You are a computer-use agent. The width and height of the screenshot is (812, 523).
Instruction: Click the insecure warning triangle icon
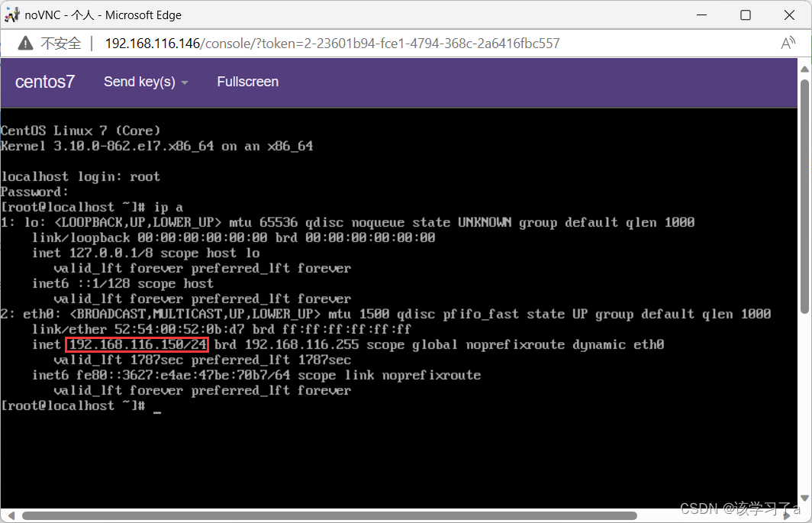(25, 43)
